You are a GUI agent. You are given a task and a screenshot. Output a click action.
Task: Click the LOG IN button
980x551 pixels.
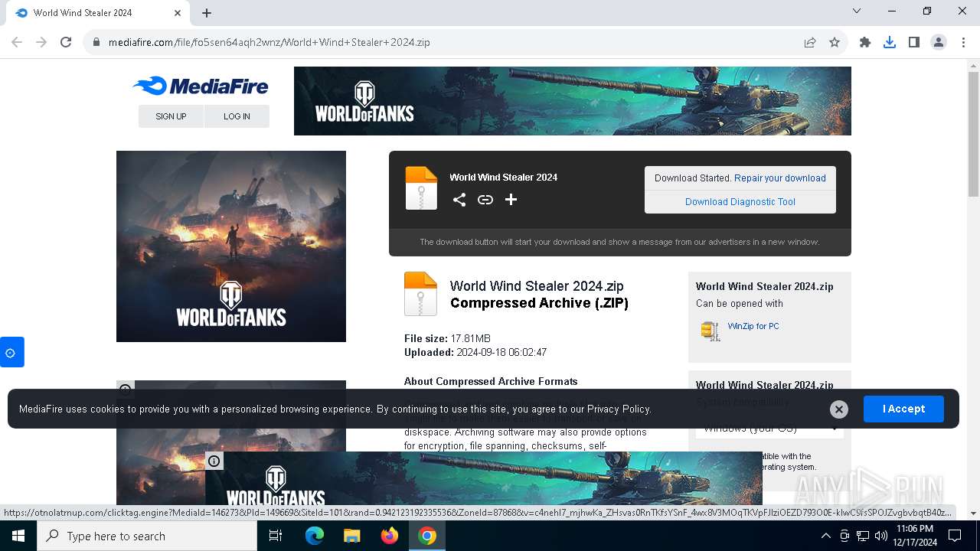point(237,116)
